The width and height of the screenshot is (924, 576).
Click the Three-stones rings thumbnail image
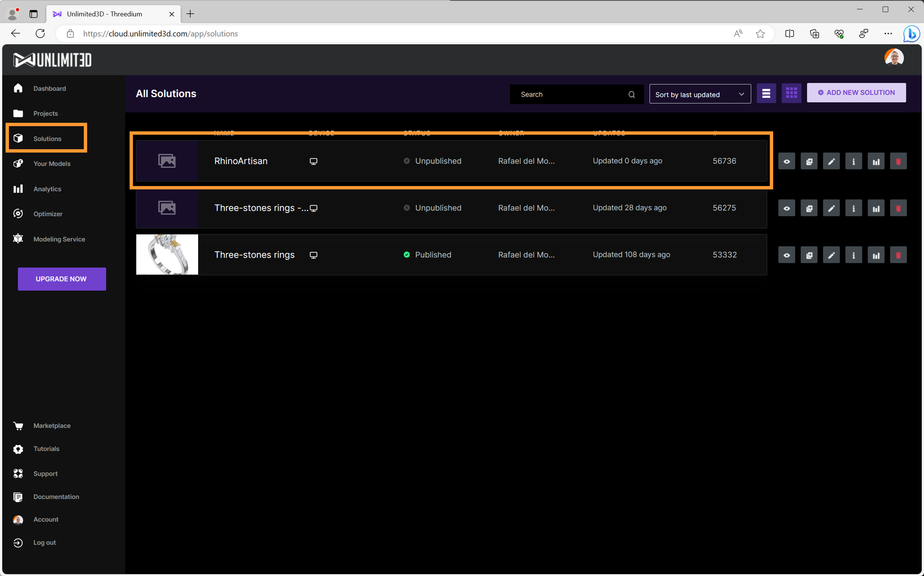[x=167, y=255]
